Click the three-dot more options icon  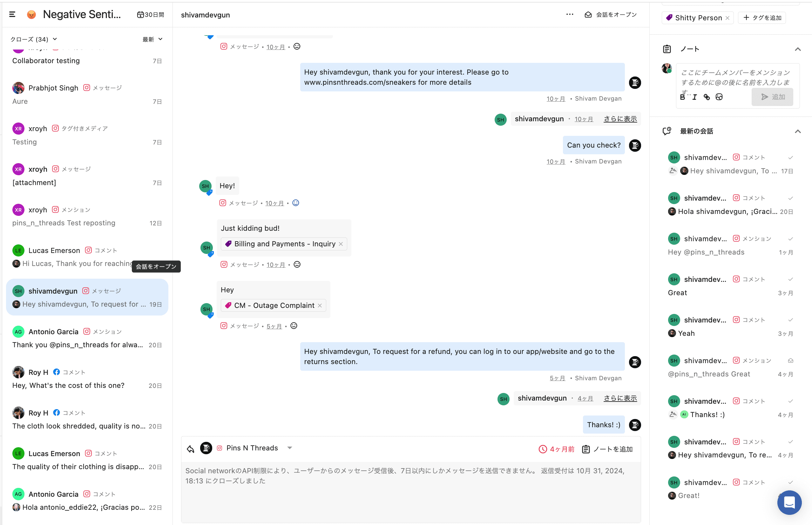[x=569, y=14]
